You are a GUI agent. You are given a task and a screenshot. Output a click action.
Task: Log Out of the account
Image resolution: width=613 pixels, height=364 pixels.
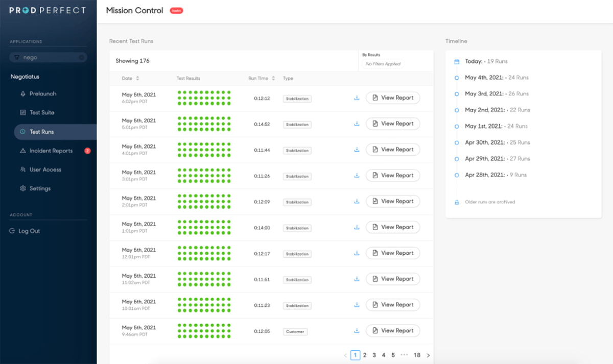(x=25, y=231)
